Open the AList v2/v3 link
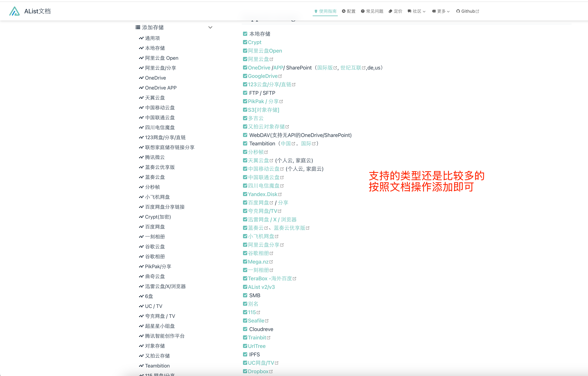Screen dimensions: 588x376 click(261, 287)
